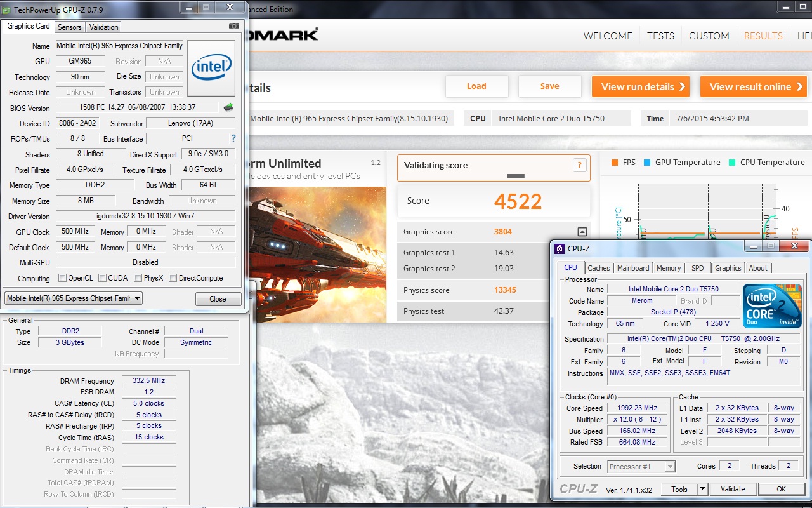Screen dimensions: 812x508
Task: Click the Specification field in CPU-Z
Action: pos(703,339)
